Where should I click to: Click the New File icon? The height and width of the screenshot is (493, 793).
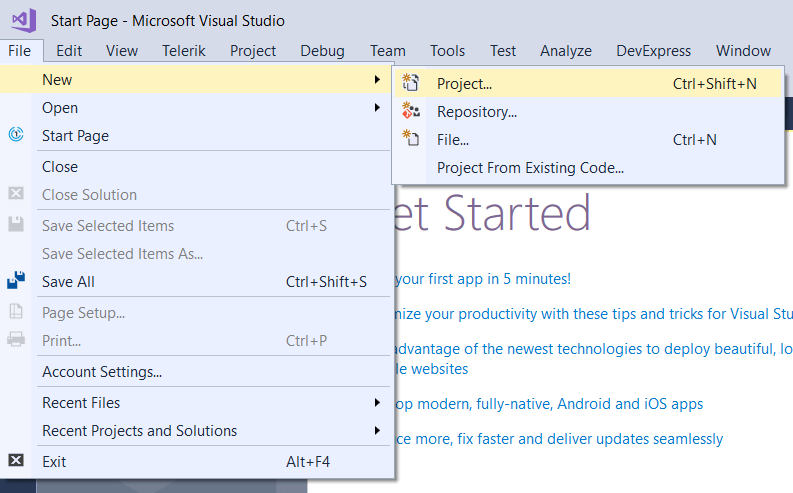coord(410,139)
